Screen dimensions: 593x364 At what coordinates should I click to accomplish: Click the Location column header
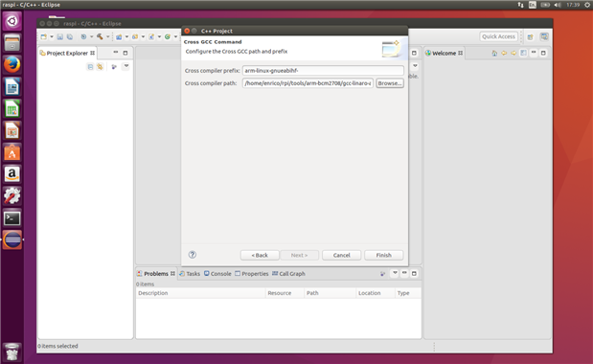(x=376, y=293)
